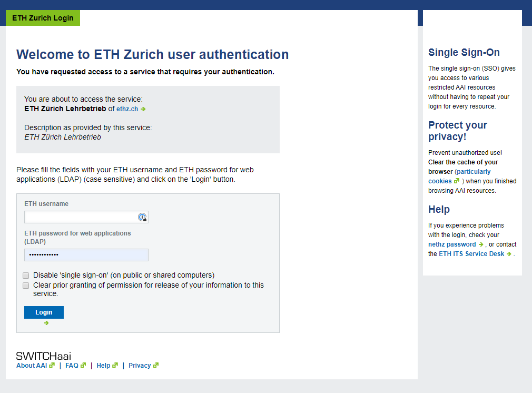The image size is (532, 393).
Task: Click the external link icon beside FAQ
Action: tap(83, 365)
